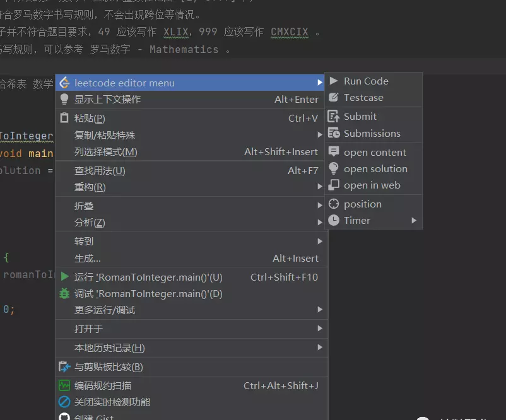The width and height of the screenshot is (506, 420).
Task: Expand the 分析 submenu arrow
Action: click(319, 222)
